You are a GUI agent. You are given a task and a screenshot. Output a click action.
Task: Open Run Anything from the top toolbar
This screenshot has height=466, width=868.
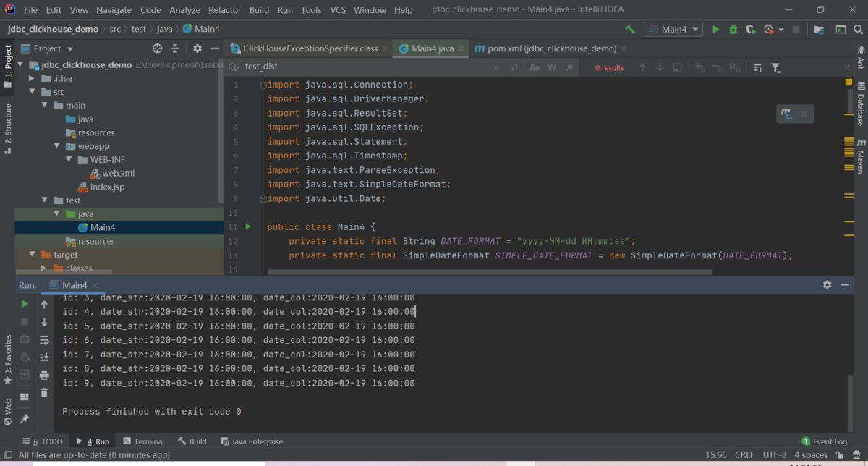(x=841, y=30)
